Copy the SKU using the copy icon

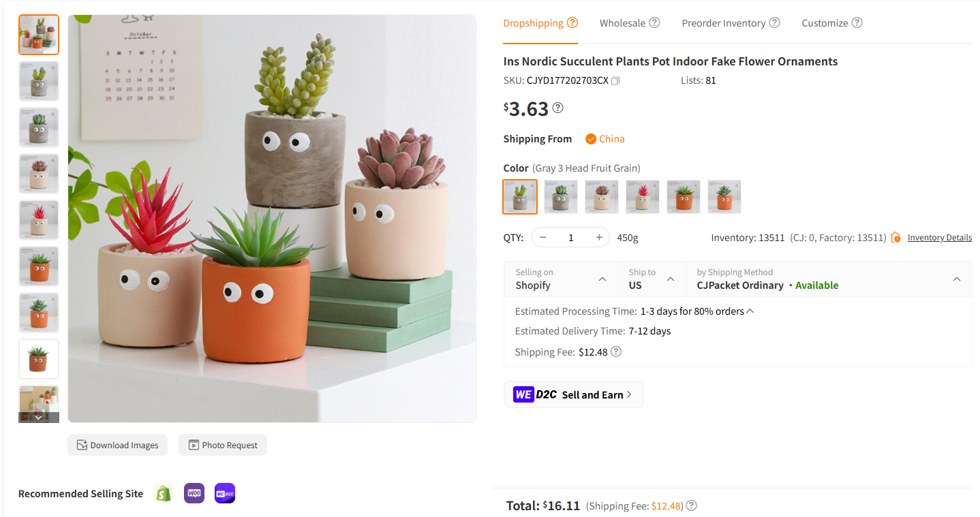click(x=615, y=80)
